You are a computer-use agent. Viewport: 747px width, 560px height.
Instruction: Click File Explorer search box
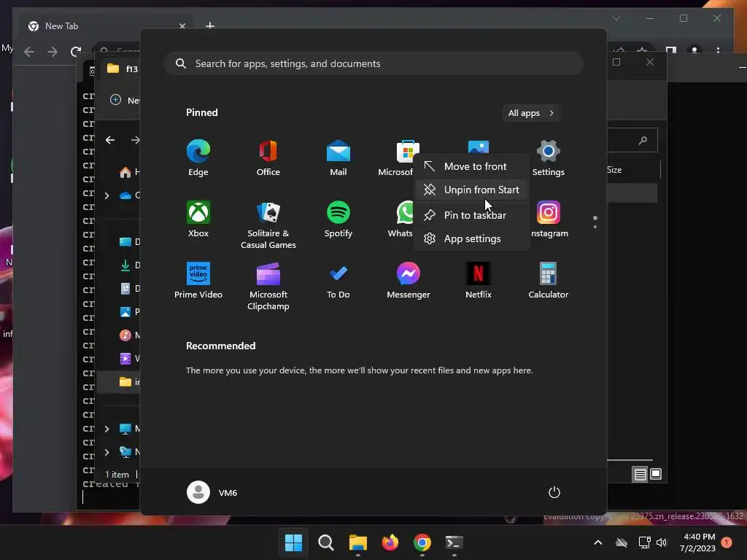pos(632,140)
